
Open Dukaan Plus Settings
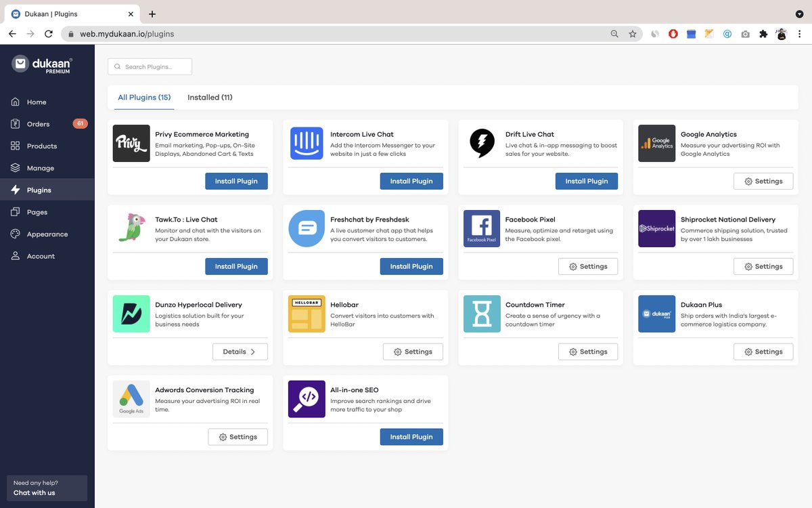(763, 352)
